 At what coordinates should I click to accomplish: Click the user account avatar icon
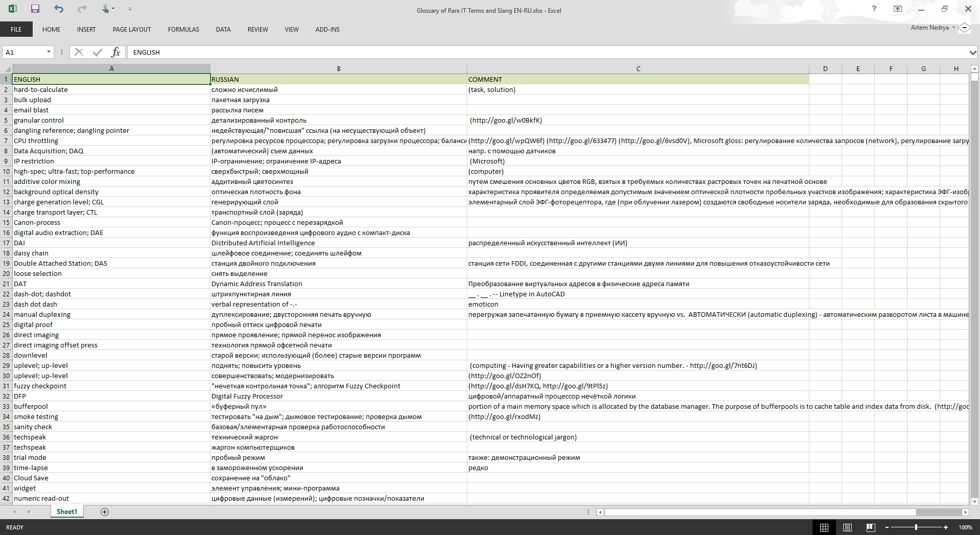click(x=964, y=28)
